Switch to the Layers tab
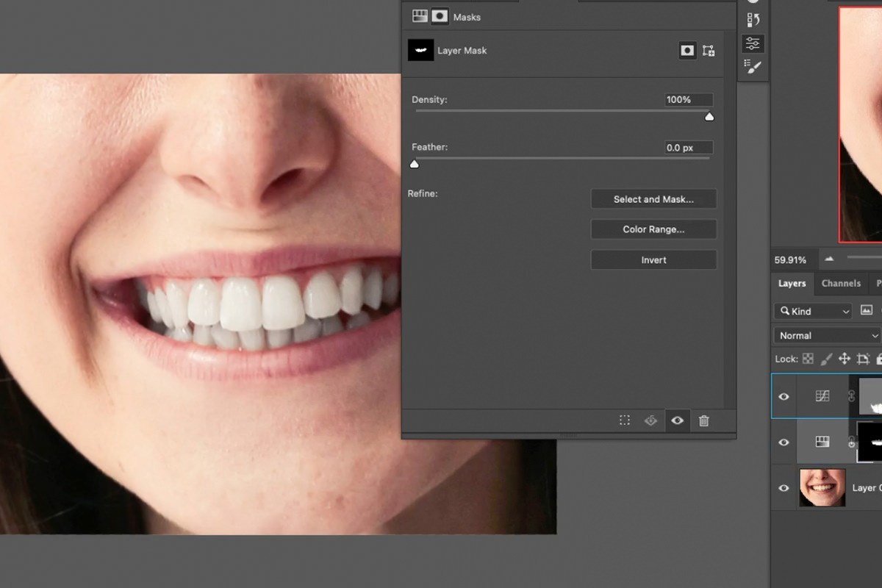Image resolution: width=882 pixels, height=588 pixels. point(792,284)
